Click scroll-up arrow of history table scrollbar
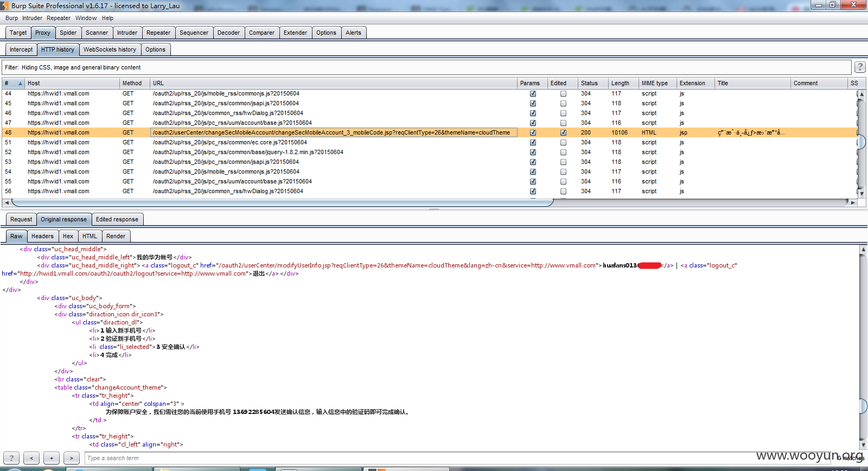Screen dimensions: 868x471 (861, 94)
